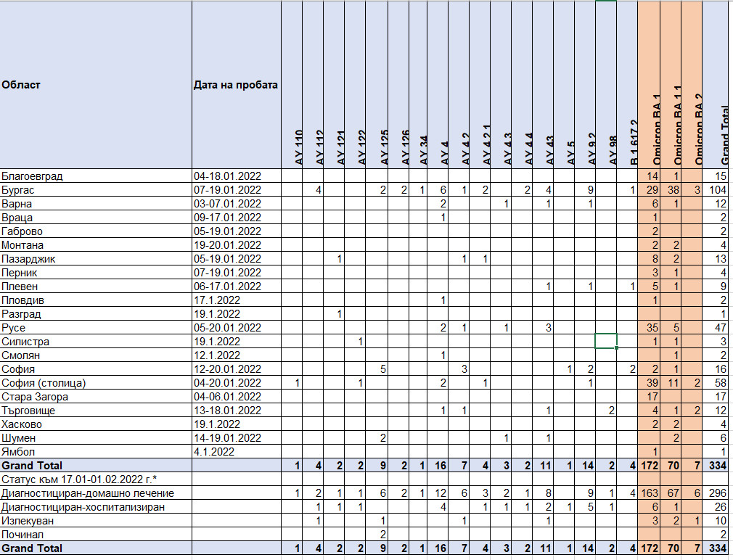Click the Излекуван row label

click(96, 522)
